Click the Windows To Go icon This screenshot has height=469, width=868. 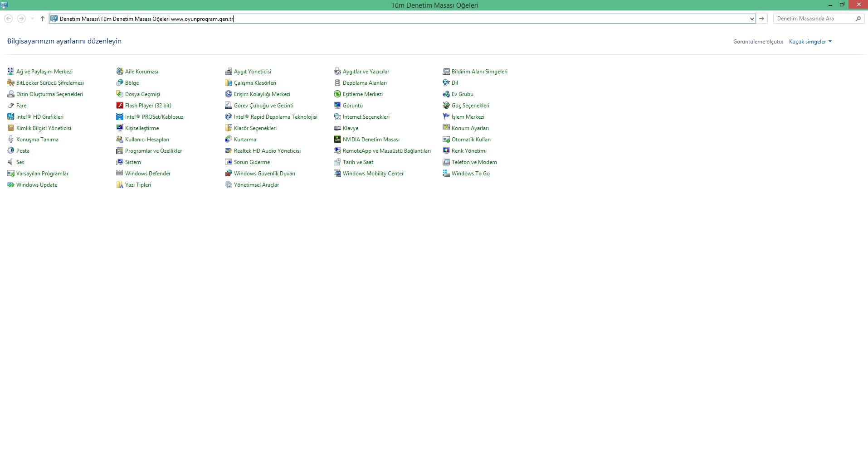446,173
